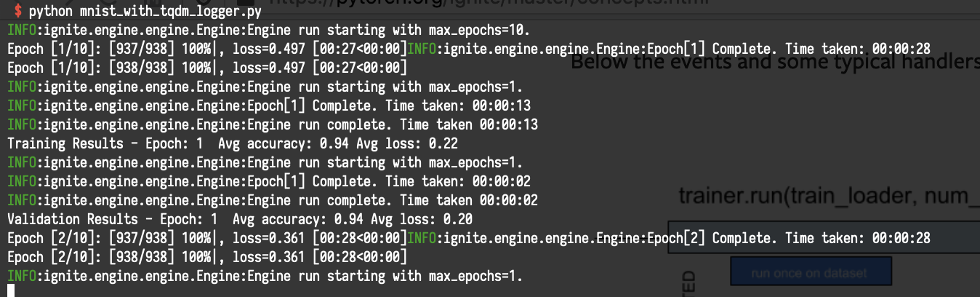Click the 'Epoch [2/10]: [938/938]' progress text
The width and height of the screenshot is (980, 297).
point(91,257)
